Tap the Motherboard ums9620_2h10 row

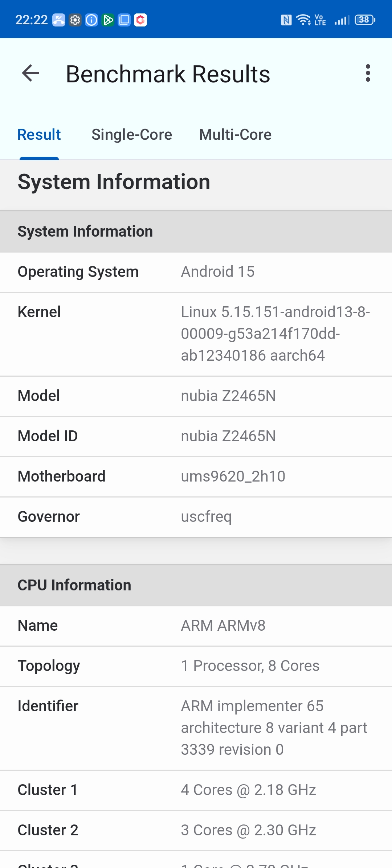(196, 477)
